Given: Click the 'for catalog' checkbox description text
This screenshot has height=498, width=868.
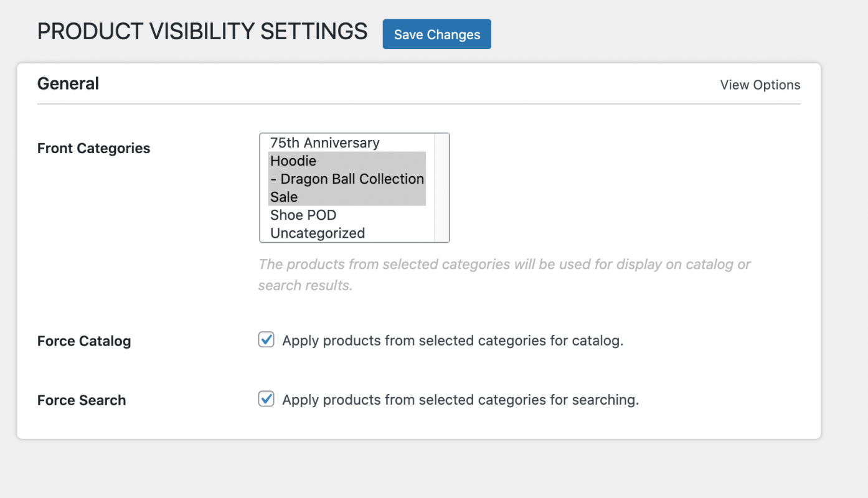Looking at the screenshot, I should 452,341.
